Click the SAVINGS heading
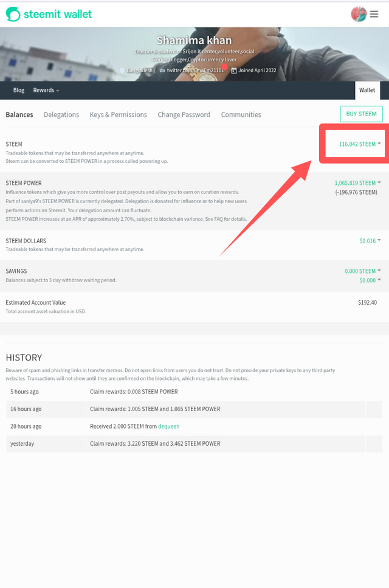Viewport: 389px width, 588px height. (x=16, y=271)
